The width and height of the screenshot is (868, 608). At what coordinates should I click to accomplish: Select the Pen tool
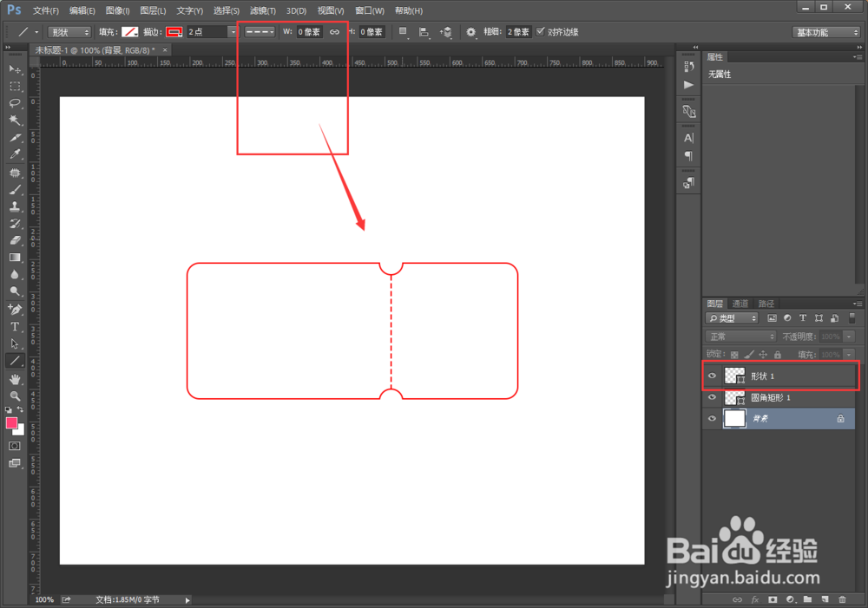(15, 310)
